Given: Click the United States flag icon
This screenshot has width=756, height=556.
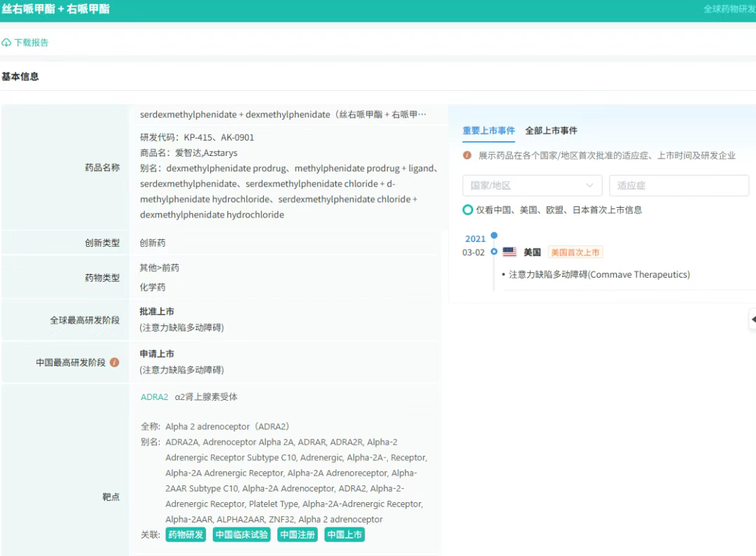Looking at the screenshot, I should 510,252.
